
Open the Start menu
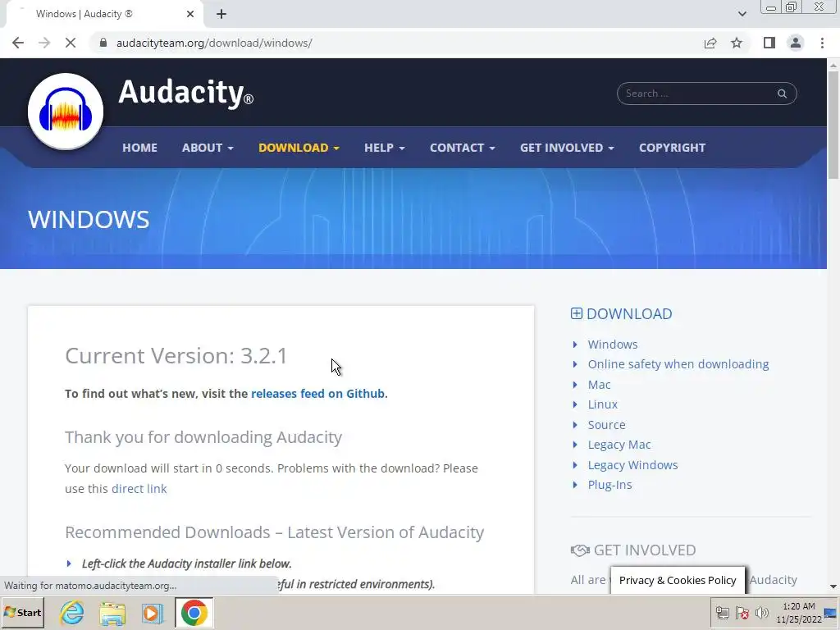click(23, 612)
